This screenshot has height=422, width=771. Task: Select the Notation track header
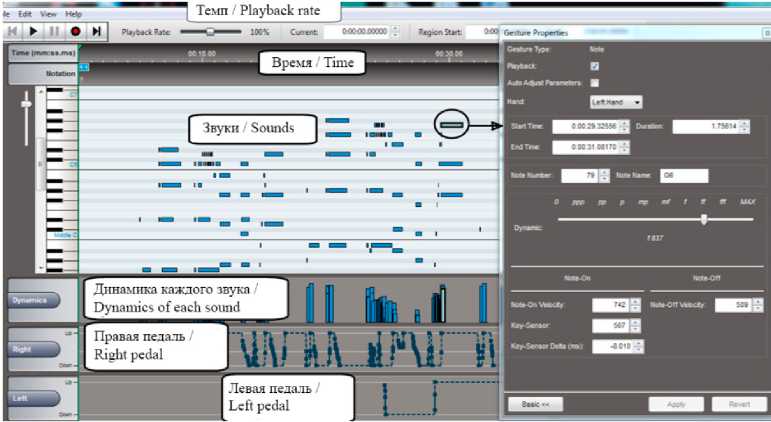click(x=44, y=73)
